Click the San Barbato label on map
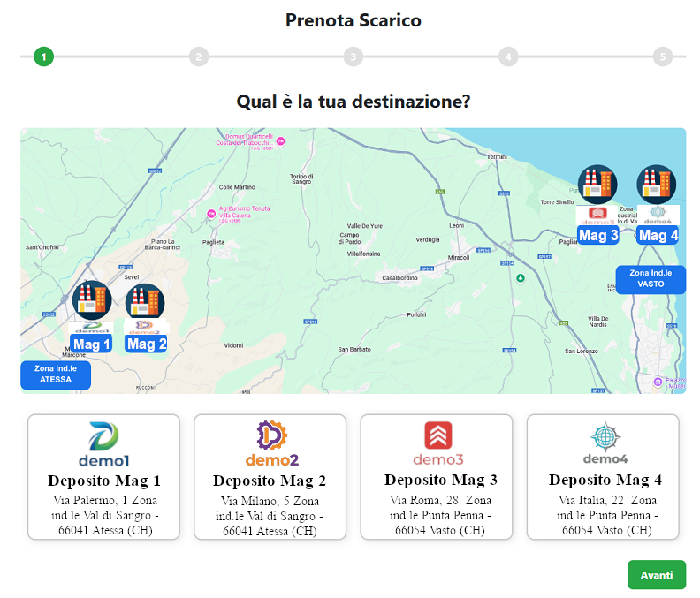This screenshot has height=598, width=700. [354, 350]
